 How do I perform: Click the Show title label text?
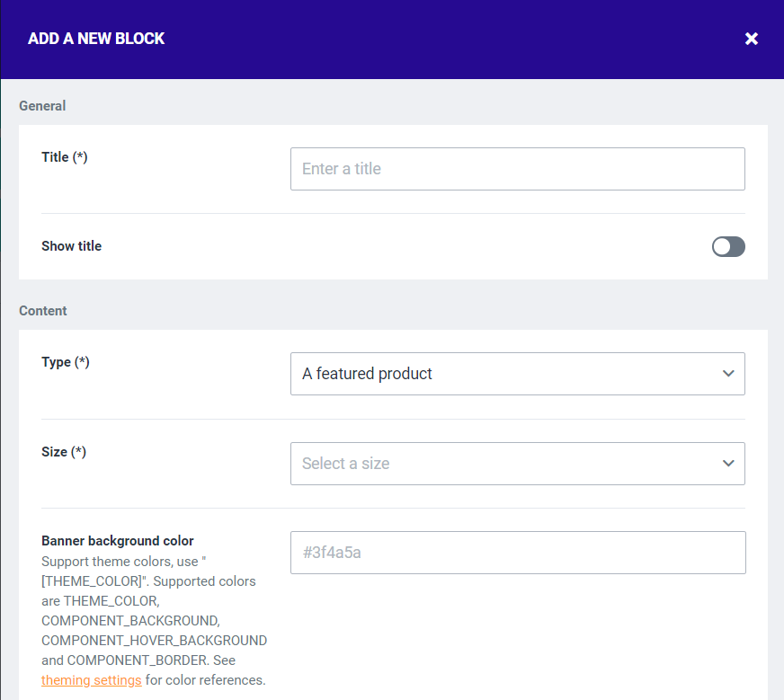coord(71,246)
